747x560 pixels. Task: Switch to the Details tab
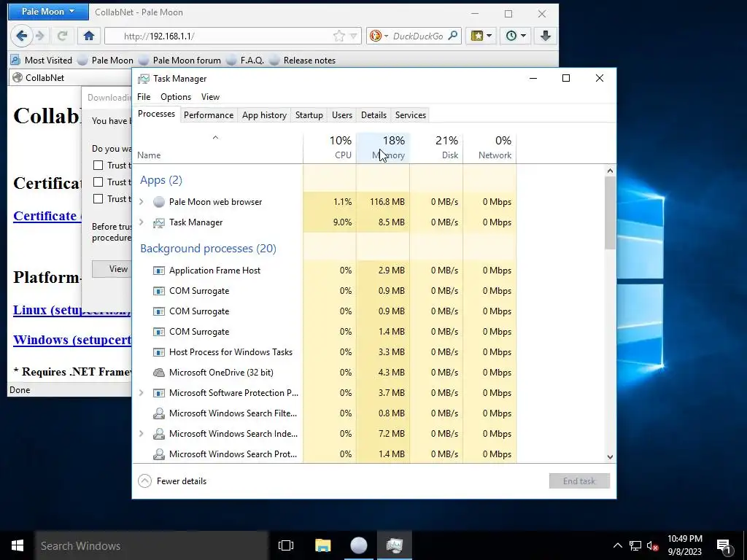pos(374,115)
